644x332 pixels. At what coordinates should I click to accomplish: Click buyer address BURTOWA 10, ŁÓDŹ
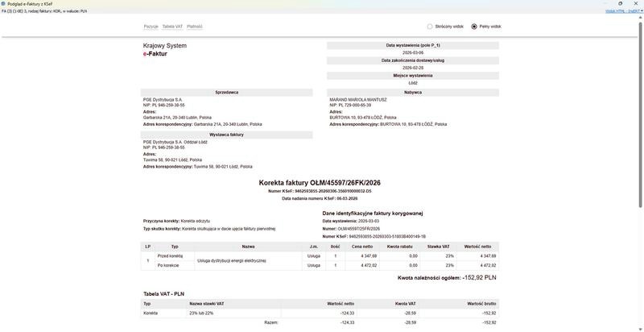(363, 118)
